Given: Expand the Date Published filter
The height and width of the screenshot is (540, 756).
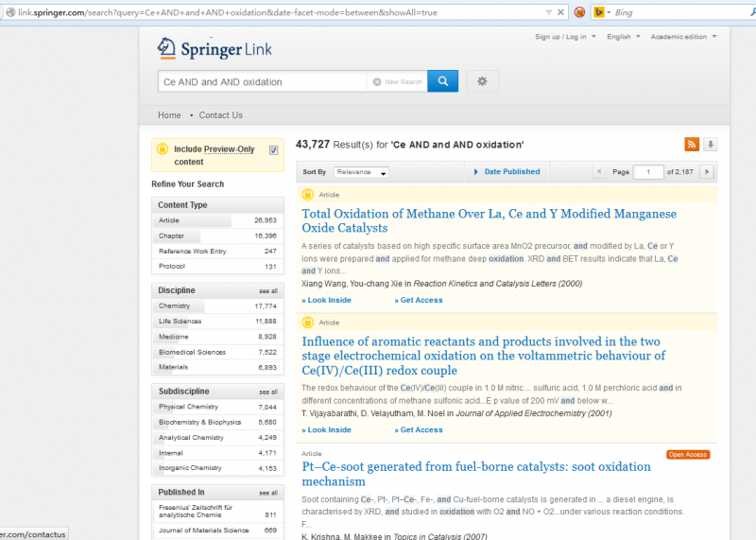Looking at the screenshot, I should coord(507,171).
